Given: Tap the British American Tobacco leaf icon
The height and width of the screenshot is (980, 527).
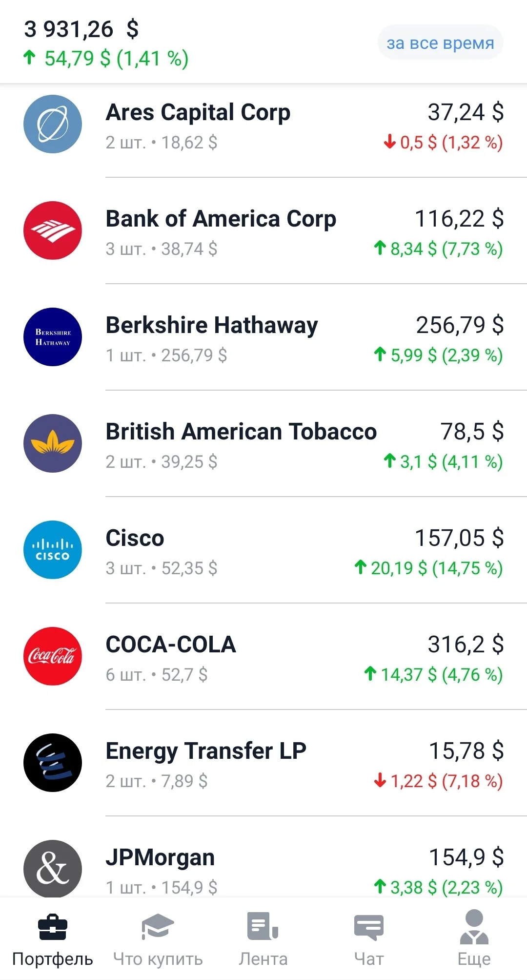Looking at the screenshot, I should coord(53,443).
